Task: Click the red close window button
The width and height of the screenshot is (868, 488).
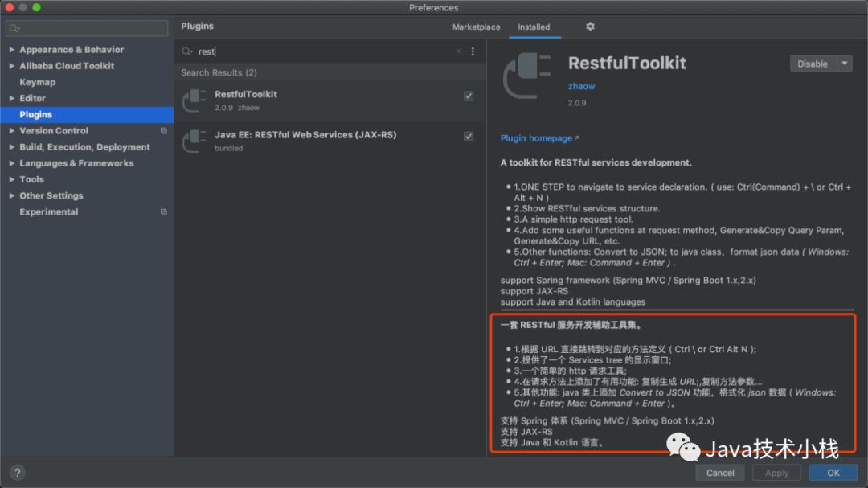Action: coord(10,7)
